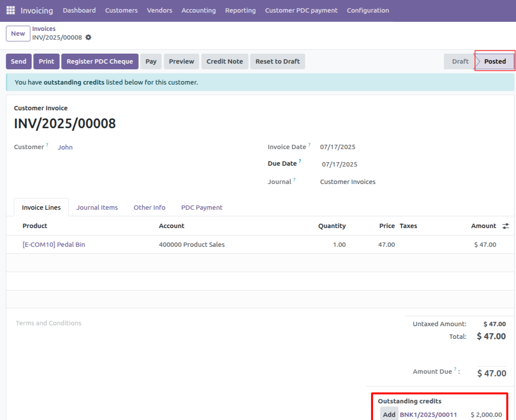Click the Send button
516x420 pixels.
click(19, 61)
